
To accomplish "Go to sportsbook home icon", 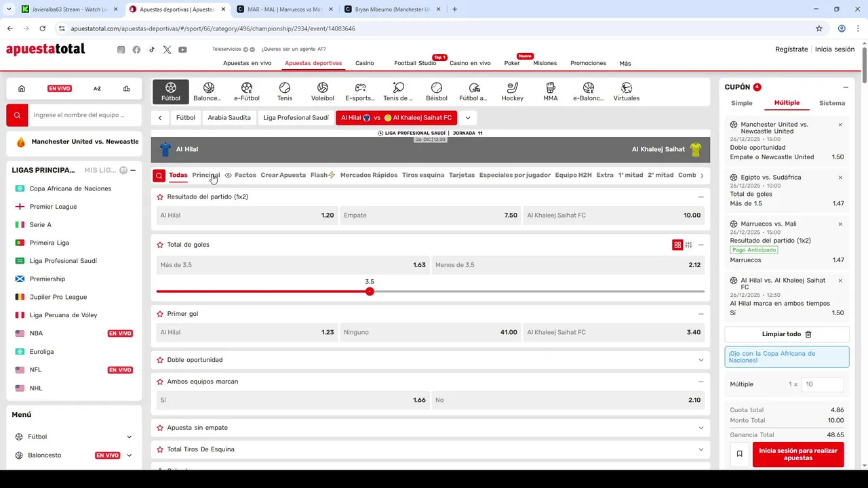I will tap(22, 89).
